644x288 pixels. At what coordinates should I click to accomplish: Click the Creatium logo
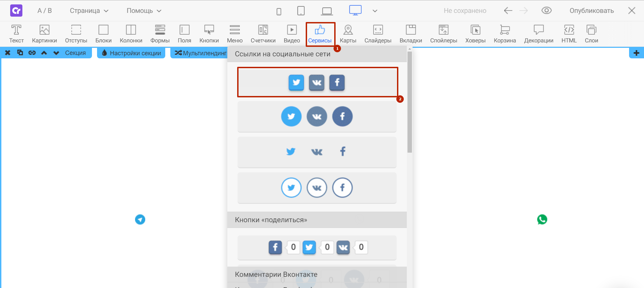pos(16,11)
